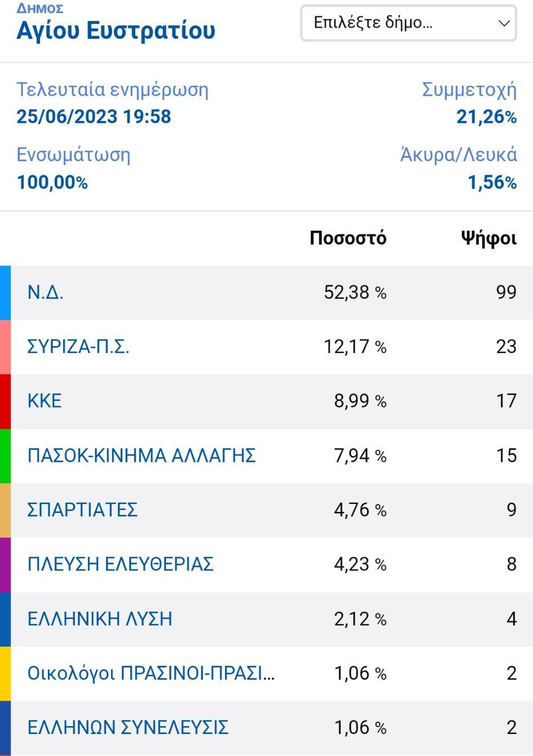Click the green ΠΑΣΟΚ color bar
The width and height of the screenshot is (533, 756).
(5, 456)
